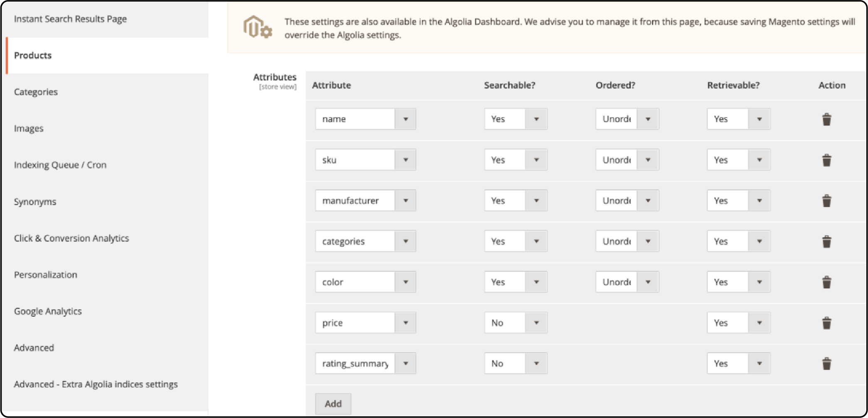Select the Products section
This screenshot has width=868, height=418.
pos(107,56)
